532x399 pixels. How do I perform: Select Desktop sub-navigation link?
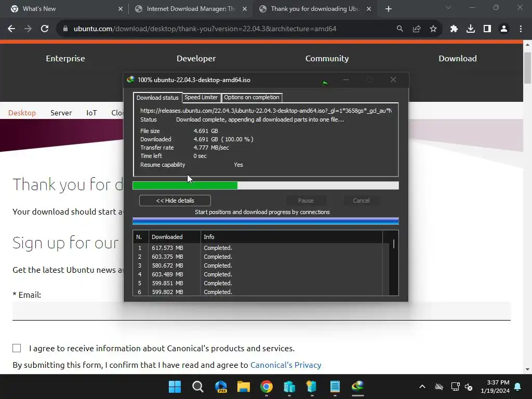tap(22, 113)
